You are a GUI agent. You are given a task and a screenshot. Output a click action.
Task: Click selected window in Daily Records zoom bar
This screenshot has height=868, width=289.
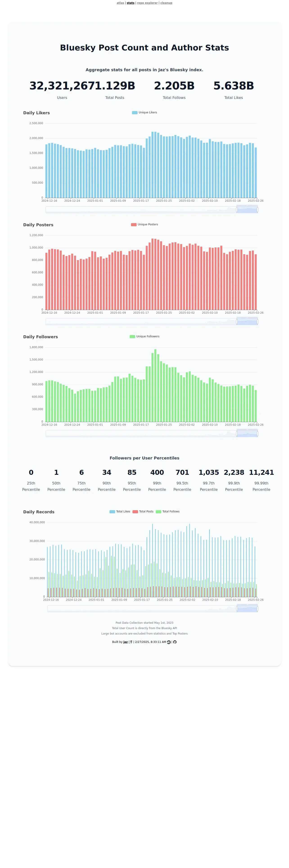click(x=247, y=609)
